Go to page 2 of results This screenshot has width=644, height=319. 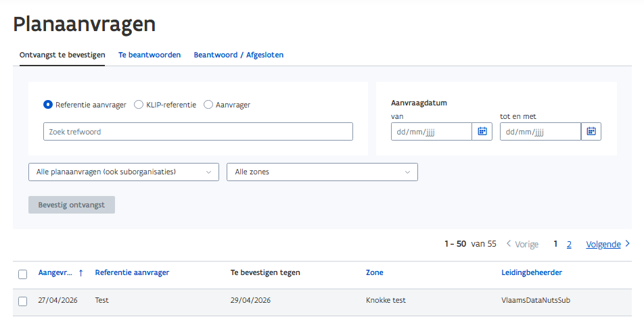click(569, 244)
